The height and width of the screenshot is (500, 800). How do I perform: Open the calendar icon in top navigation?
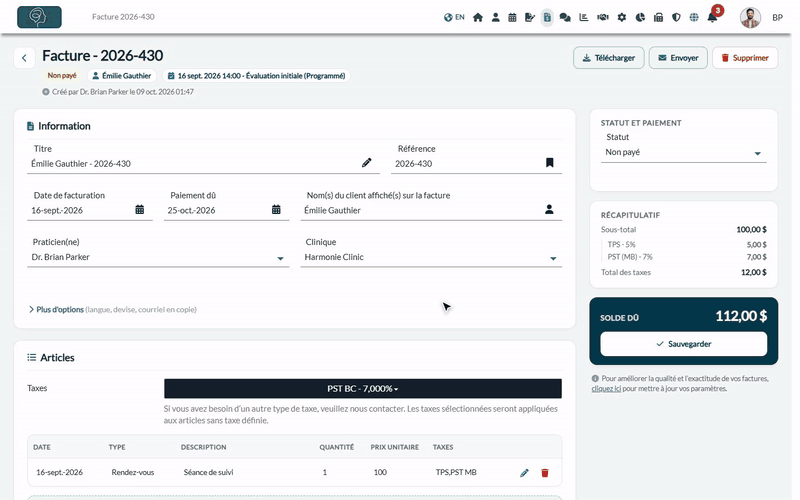[x=512, y=17]
